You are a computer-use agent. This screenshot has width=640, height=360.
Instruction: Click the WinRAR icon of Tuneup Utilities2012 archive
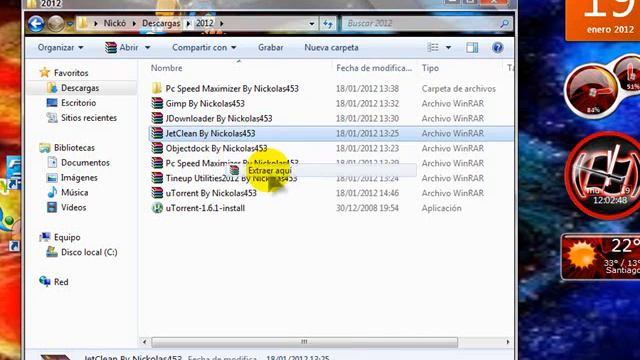(x=157, y=178)
